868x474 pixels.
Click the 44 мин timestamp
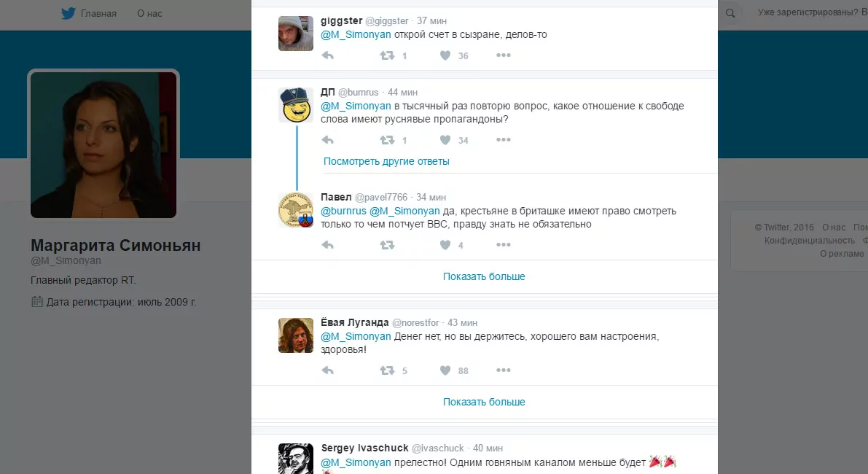point(402,93)
